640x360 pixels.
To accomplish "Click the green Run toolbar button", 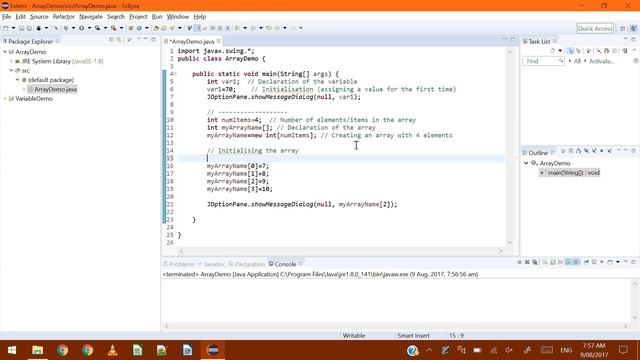I will [82, 28].
